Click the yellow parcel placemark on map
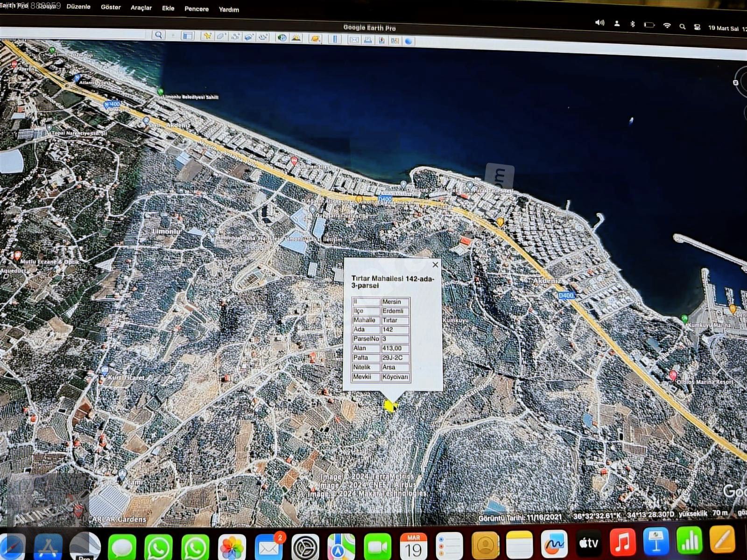The height and width of the screenshot is (560, 747). [x=390, y=406]
